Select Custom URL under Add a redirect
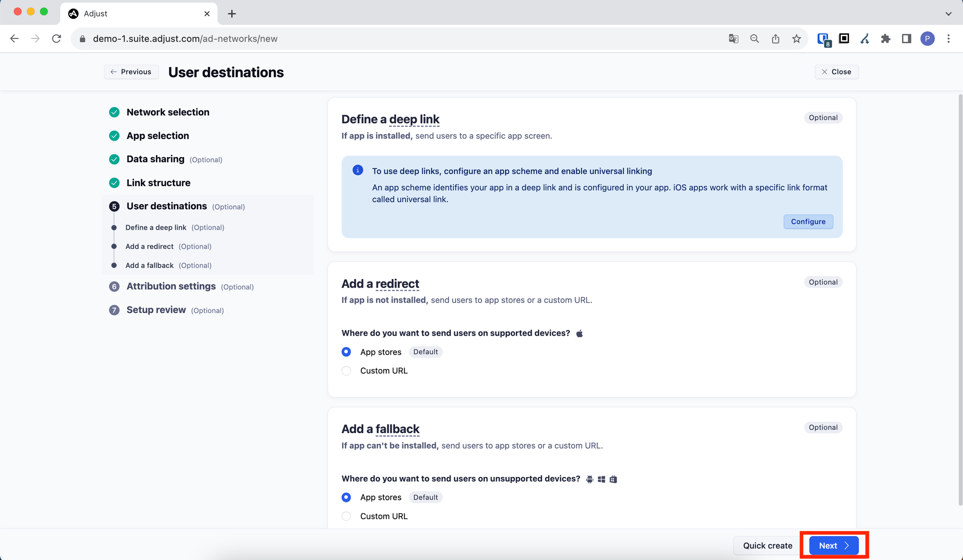 (346, 371)
